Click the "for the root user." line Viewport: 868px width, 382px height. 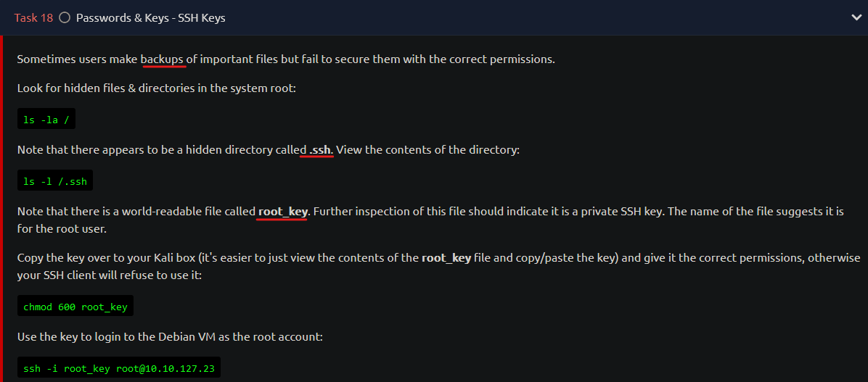pos(62,228)
